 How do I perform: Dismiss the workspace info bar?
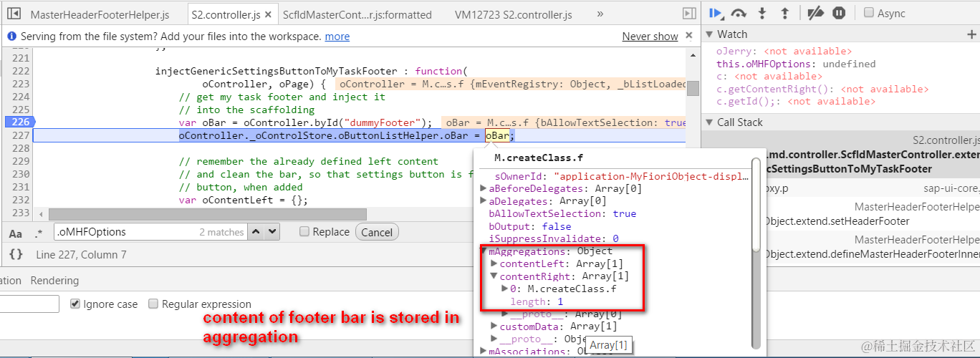point(688,36)
